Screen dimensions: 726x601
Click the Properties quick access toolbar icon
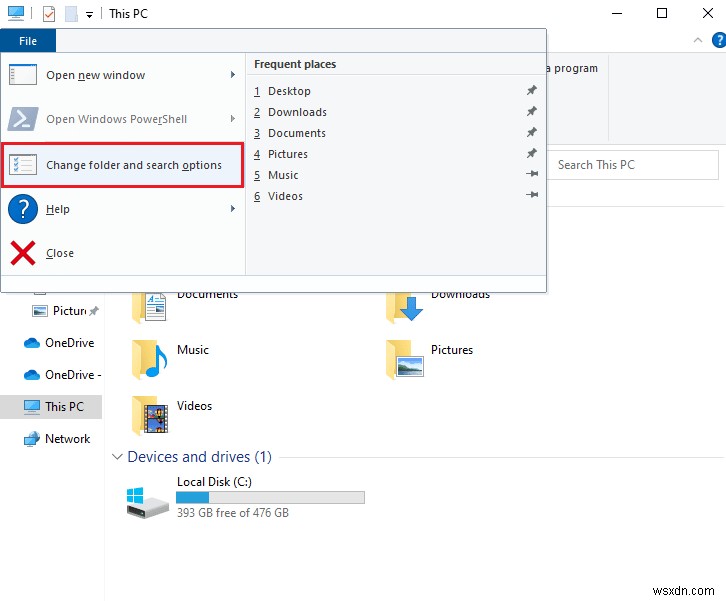[49, 14]
